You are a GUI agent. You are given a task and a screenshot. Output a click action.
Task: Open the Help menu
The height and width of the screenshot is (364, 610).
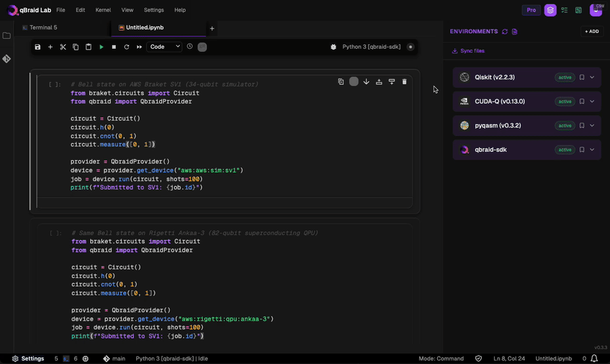pyautogui.click(x=180, y=10)
